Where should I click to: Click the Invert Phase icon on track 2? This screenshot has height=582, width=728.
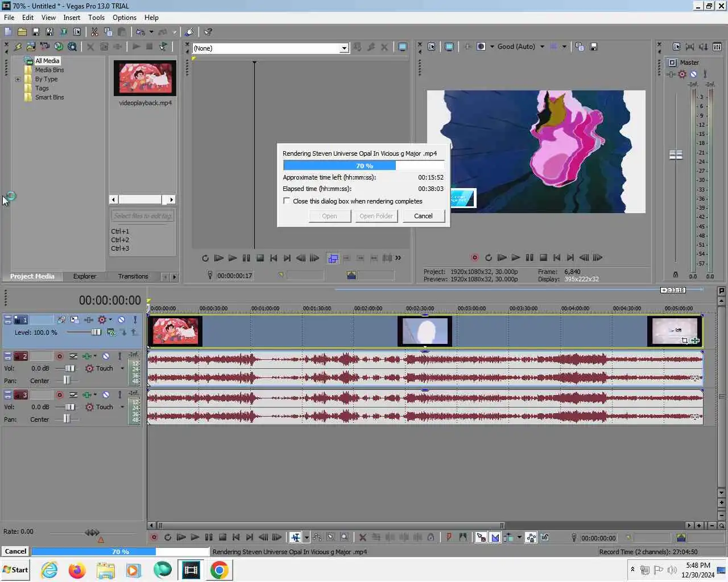tap(73, 356)
